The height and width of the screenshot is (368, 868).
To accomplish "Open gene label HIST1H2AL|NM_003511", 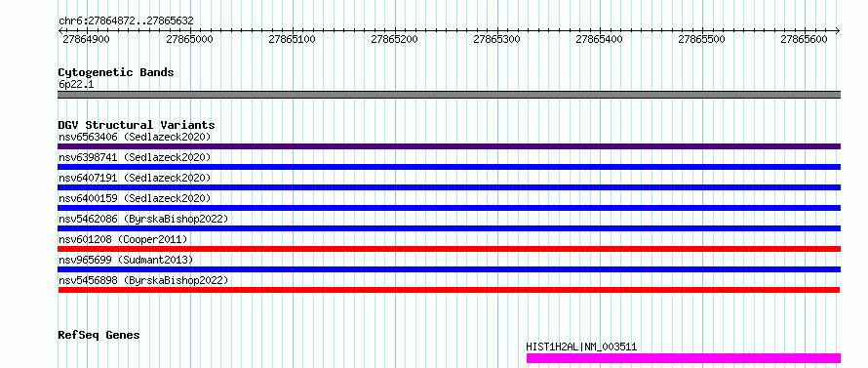I will pos(581,348).
